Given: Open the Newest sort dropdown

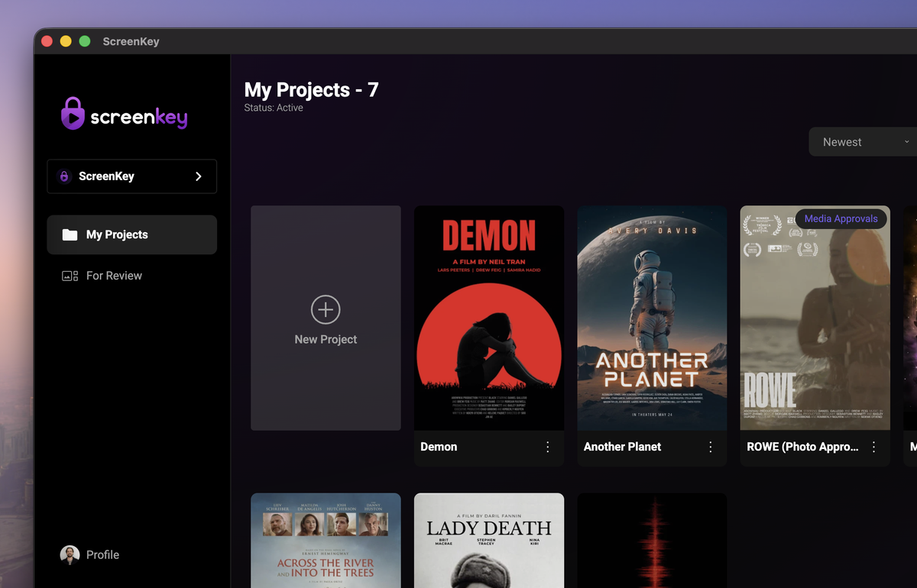Looking at the screenshot, I should [x=864, y=142].
